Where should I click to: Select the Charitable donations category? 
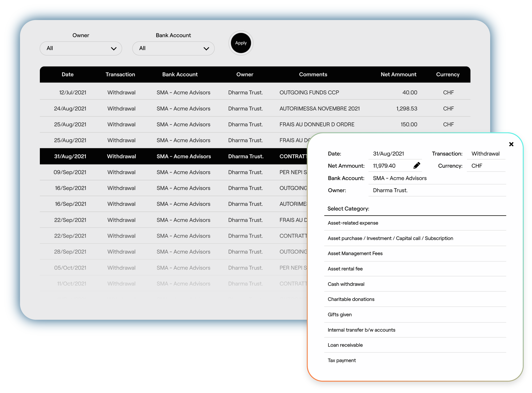click(x=351, y=299)
